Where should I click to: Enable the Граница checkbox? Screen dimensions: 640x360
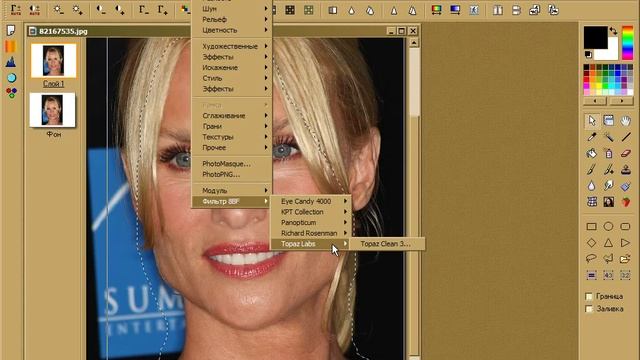(589, 296)
